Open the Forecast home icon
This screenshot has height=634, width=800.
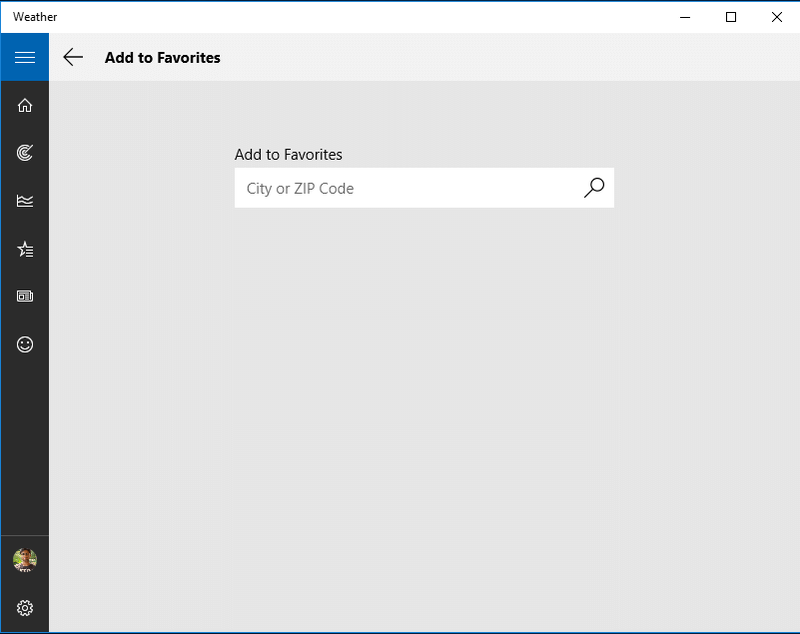point(24,106)
